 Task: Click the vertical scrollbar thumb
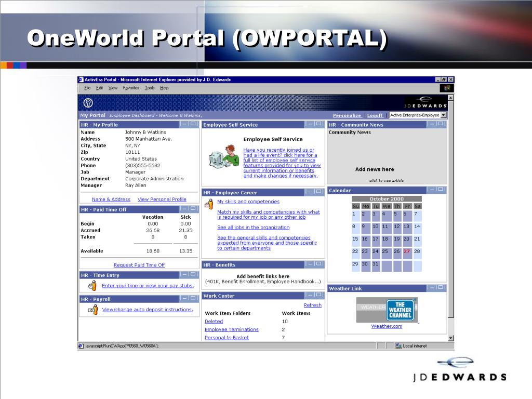pyautogui.click(x=450, y=209)
